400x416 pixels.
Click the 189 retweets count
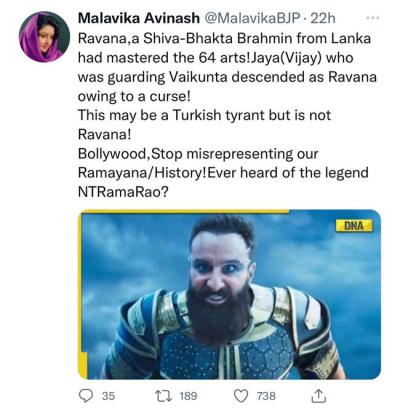pos(188,396)
